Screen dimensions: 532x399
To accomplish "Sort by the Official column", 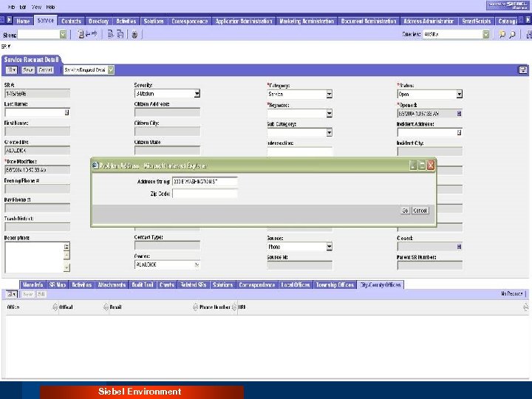I will [x=106, y=307].
